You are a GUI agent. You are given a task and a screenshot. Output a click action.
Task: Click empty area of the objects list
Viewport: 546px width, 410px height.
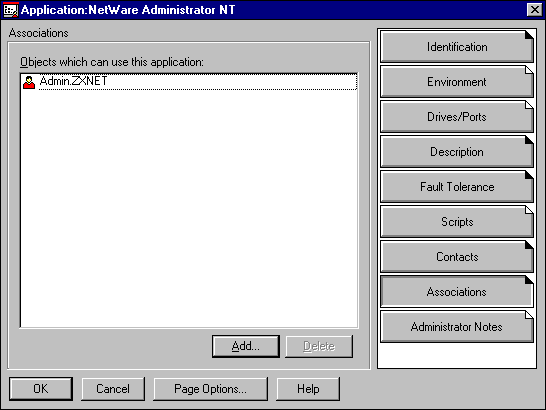(189, 209)
